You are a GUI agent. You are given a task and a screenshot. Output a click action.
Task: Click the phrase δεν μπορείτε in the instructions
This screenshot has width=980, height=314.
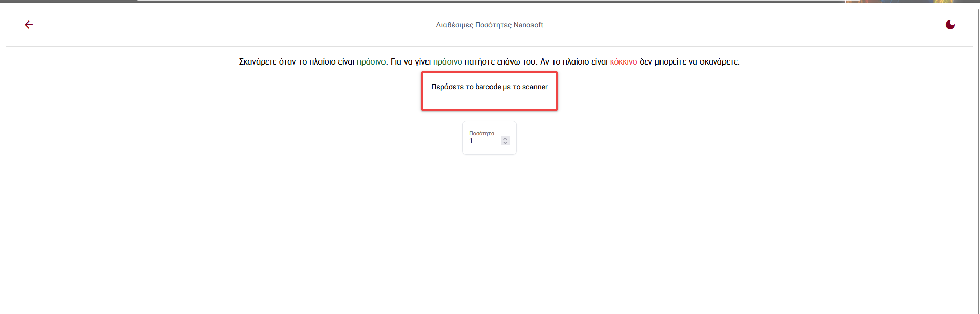663,62
